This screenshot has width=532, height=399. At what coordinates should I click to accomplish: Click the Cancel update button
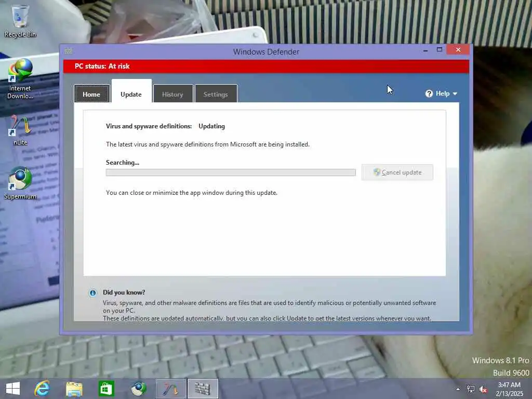(397, 172)
